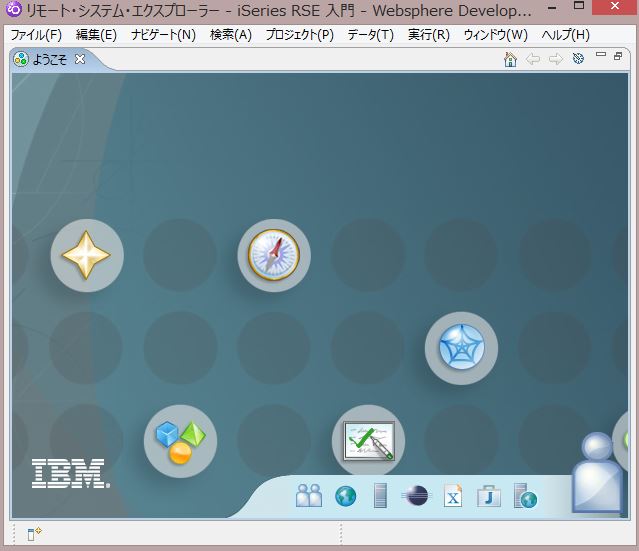Click the large user figure icon
Viewport: 639px width, 551px height.
pyautogui.click(x=597, y=472)
